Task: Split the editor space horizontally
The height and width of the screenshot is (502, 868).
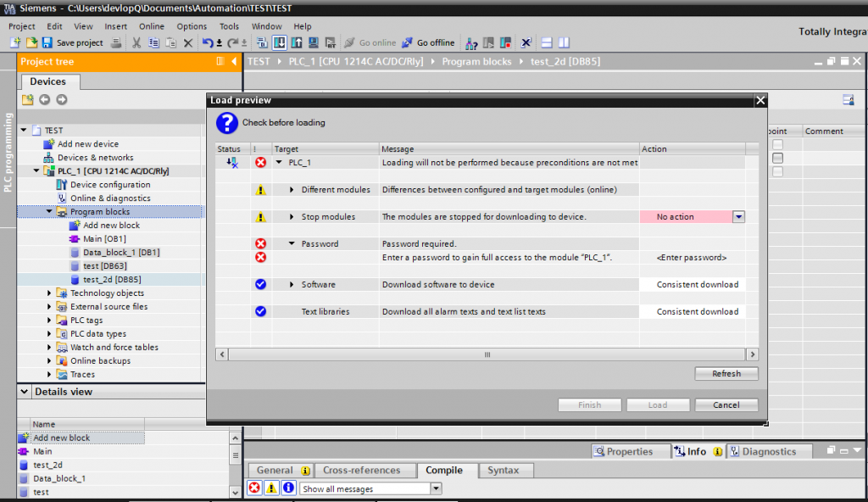Action: 547,42
